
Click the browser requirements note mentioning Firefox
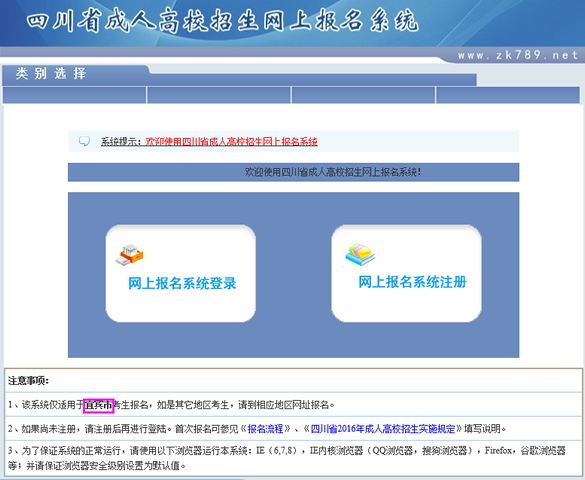[x=287, y=458]
